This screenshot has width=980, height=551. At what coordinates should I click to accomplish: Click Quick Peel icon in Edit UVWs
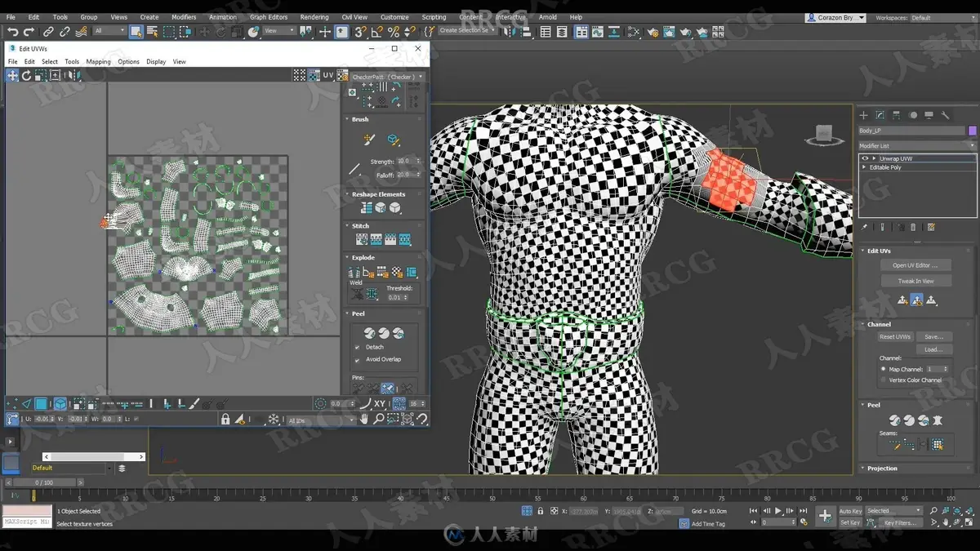tap(369, 333)
